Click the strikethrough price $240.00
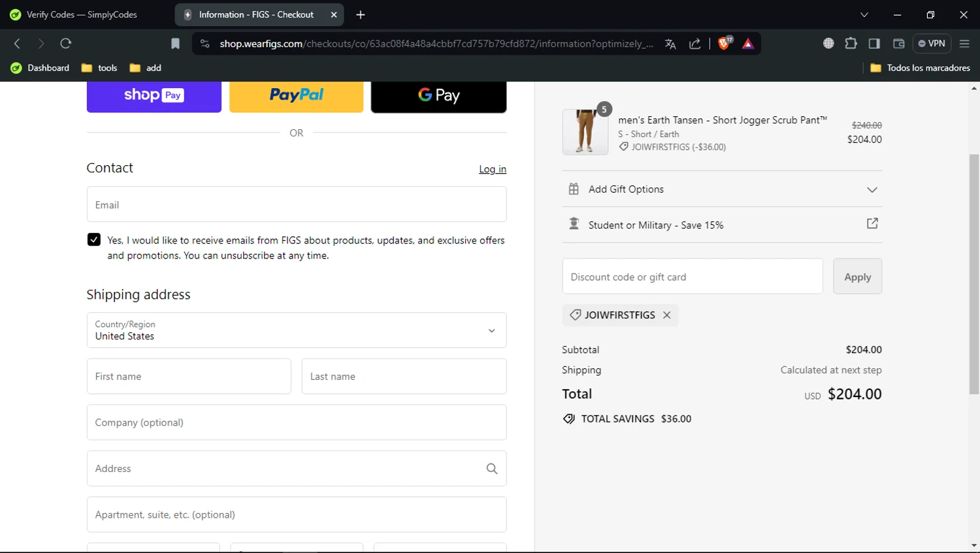This screenshot has height=553, width=980. coord(866,125)
